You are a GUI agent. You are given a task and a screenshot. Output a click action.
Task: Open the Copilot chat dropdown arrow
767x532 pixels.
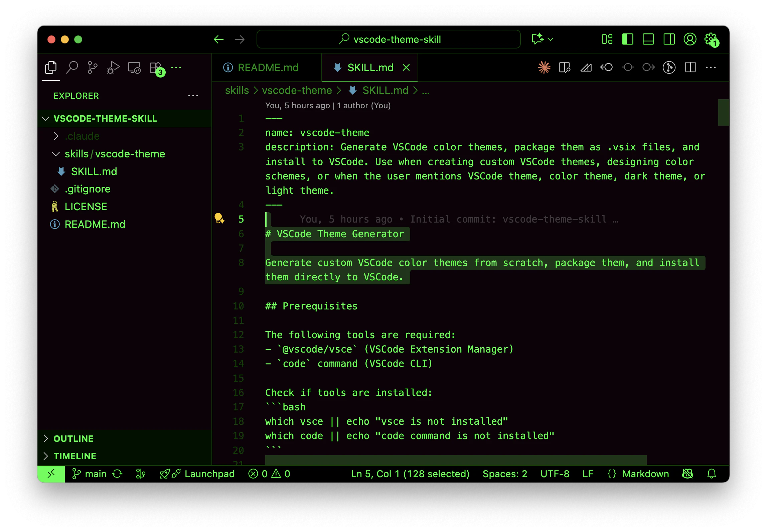tap(551, 39)
